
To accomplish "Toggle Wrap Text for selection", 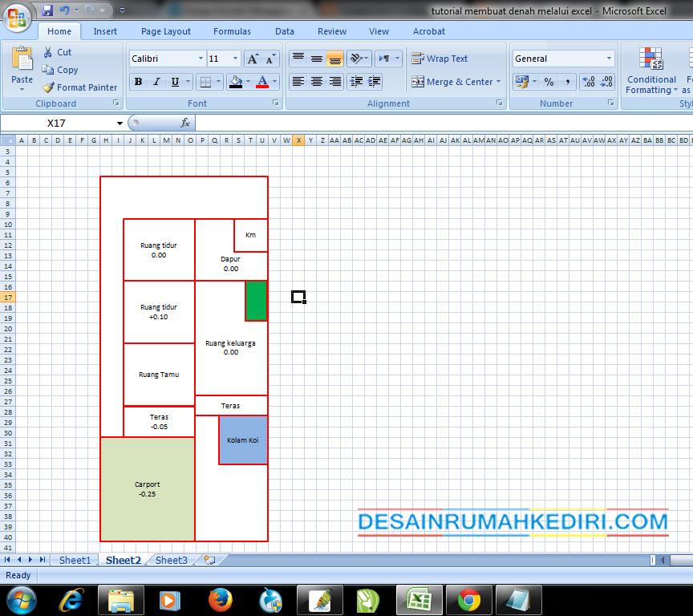I will [449, 58].
